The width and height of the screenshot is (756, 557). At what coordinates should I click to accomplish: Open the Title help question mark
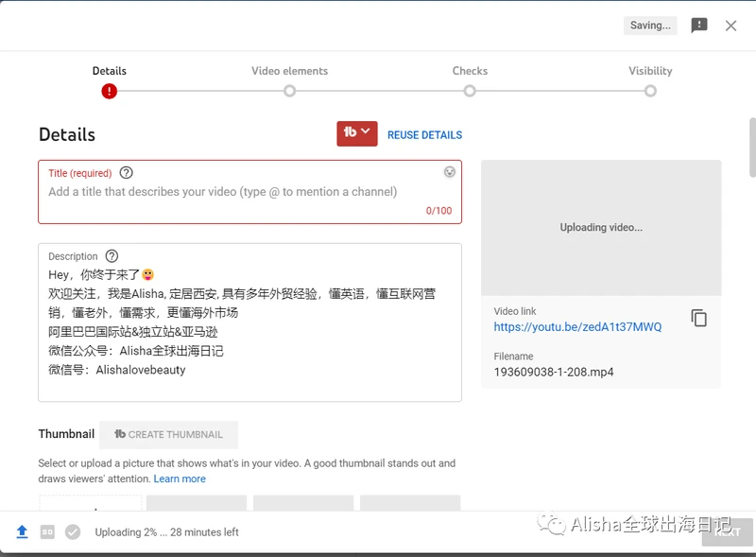click(x=127, y=173)
